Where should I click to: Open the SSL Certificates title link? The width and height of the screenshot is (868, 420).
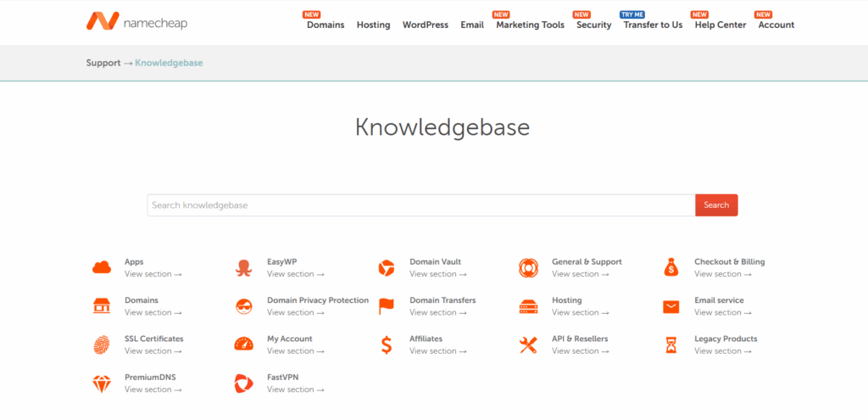pos(154,339)
